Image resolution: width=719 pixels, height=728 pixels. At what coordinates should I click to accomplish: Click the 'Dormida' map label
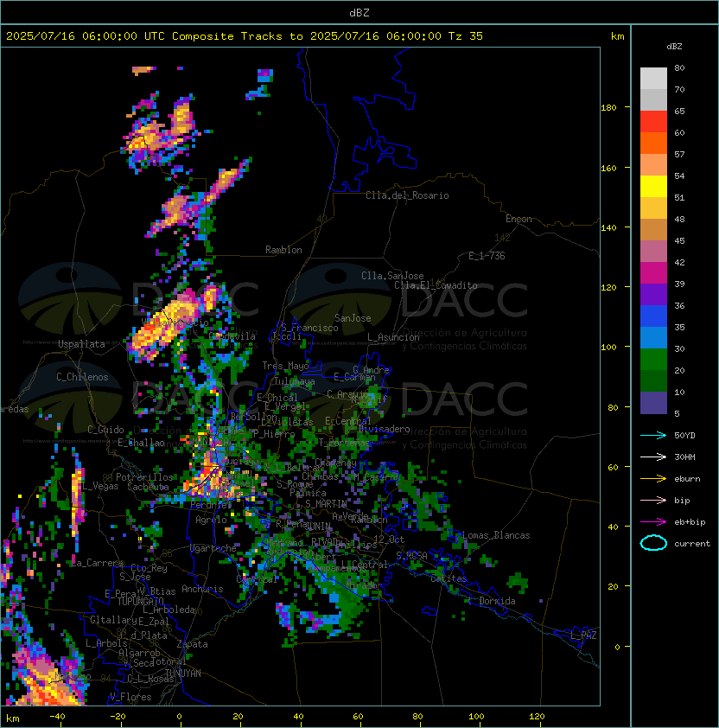[497, 601]
